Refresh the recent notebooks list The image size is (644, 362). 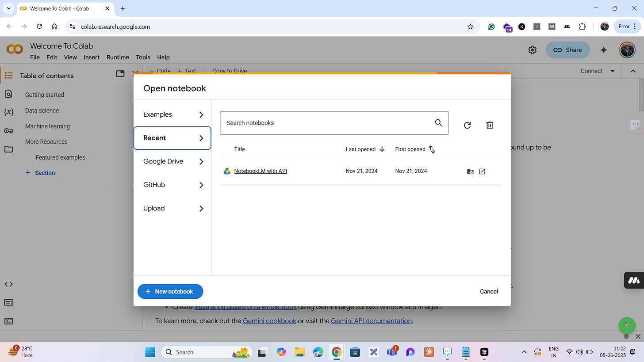[467, 125]
